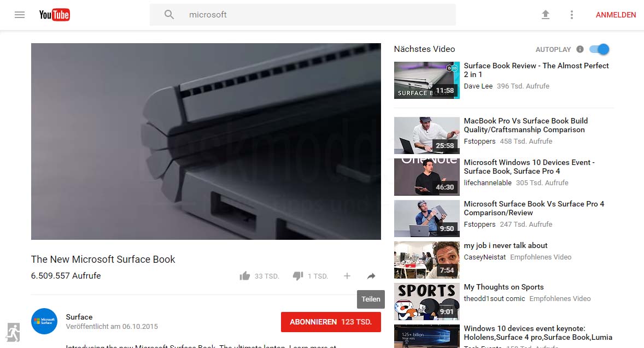Image resolution: width=644 pixels, height=348 pixels.
Task: Click 'Fstoppers' under the Surface Pro 4 comparison
Action: tap(479, 225)
